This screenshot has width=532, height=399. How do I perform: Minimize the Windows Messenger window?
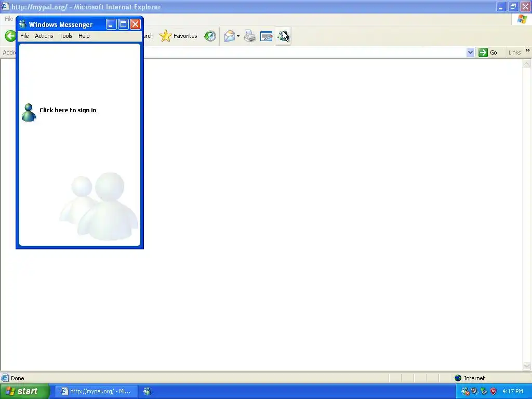111,24
